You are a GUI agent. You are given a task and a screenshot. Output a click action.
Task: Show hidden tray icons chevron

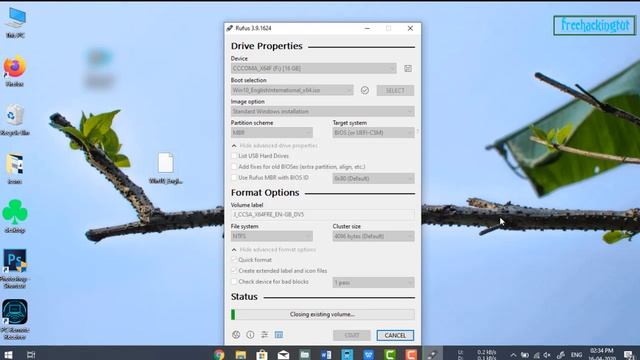click(513, 355)
